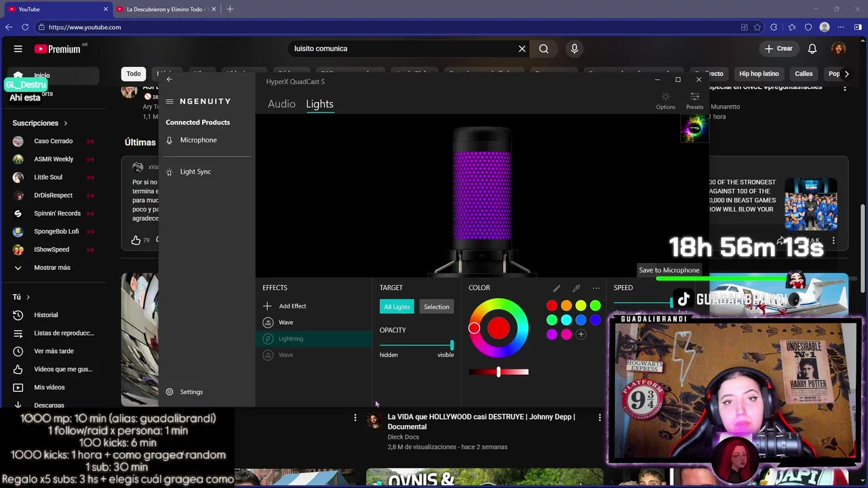Pick the pink color swatch
The image size is (868, 488).
point(566,334)
